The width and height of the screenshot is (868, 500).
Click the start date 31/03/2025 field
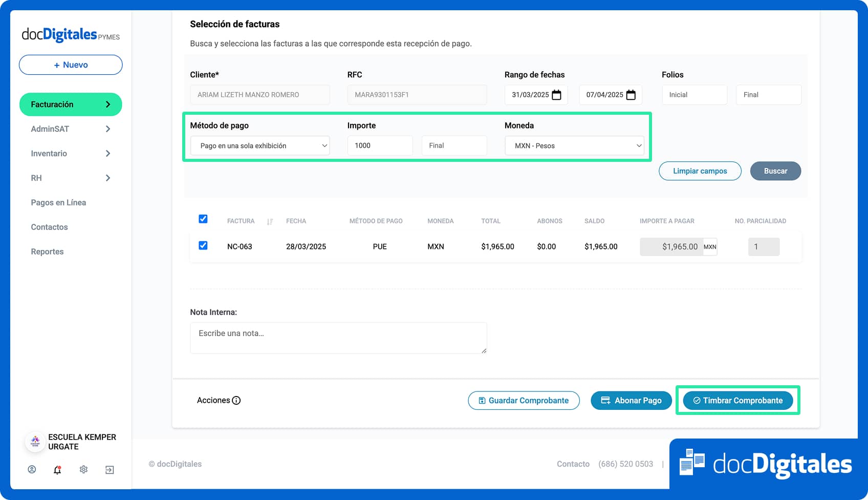[536, 95]
